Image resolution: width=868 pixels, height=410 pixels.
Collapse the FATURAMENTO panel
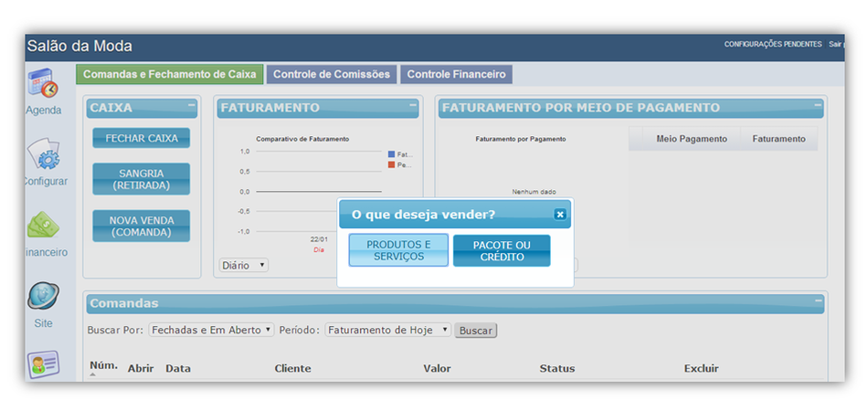412,104
